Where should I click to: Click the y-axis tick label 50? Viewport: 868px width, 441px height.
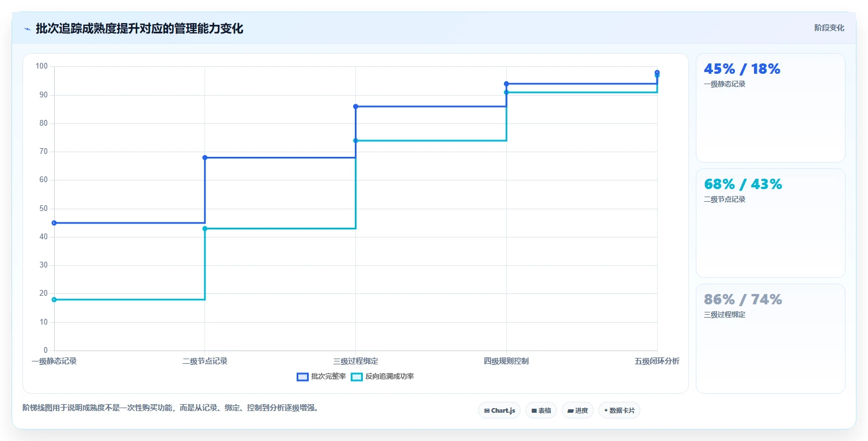pos(44,208)
